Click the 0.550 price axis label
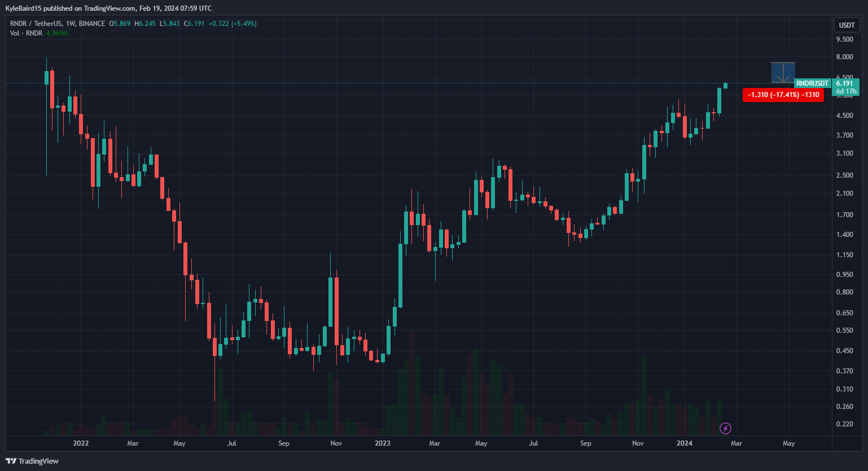The width and height of the screenshot is (868, 471). 845,331
